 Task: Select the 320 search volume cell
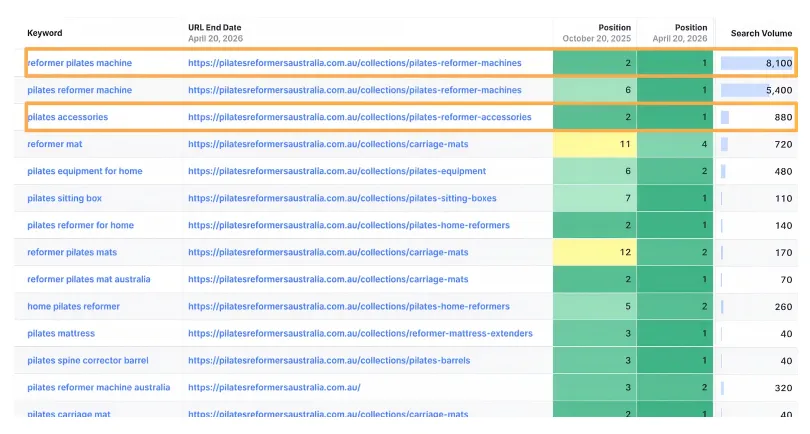757,388
